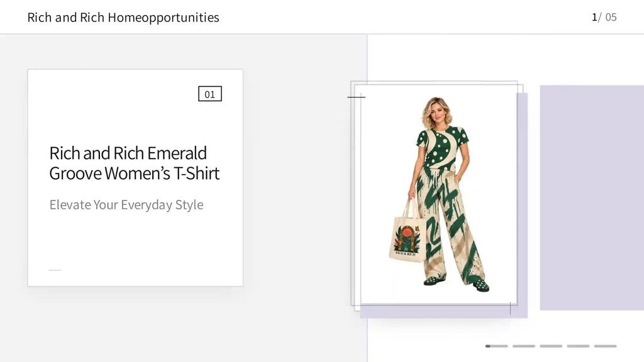Click the "Rich and Rich Homeopportunities" header title
This screenshot has width=644, height=362.
pos(123,17)
